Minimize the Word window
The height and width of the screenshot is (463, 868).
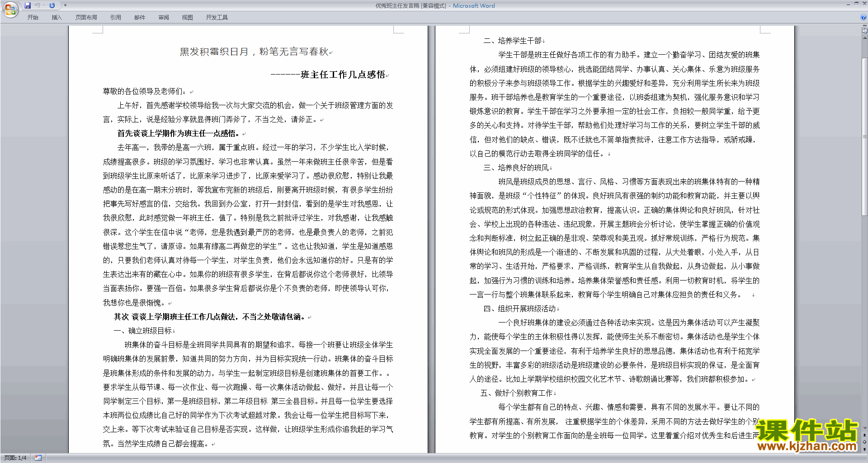(848, 4)
